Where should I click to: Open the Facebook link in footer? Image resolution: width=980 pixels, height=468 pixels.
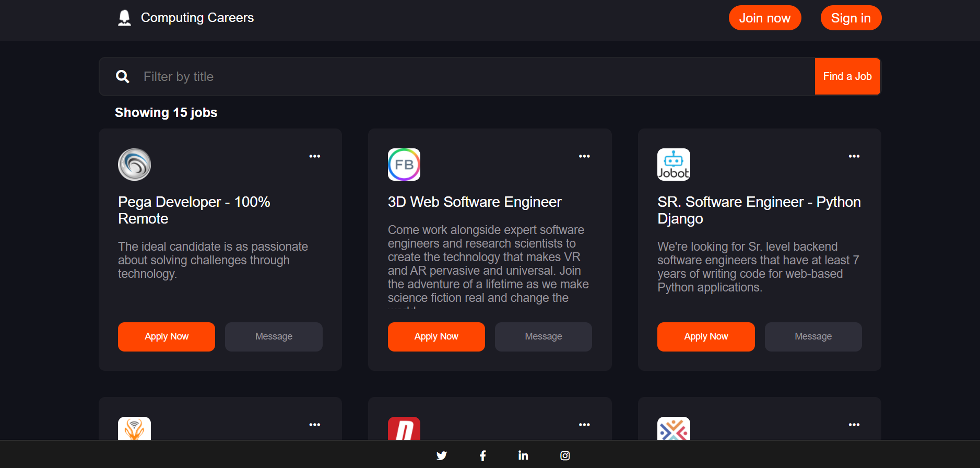click(x=482, y=455)
